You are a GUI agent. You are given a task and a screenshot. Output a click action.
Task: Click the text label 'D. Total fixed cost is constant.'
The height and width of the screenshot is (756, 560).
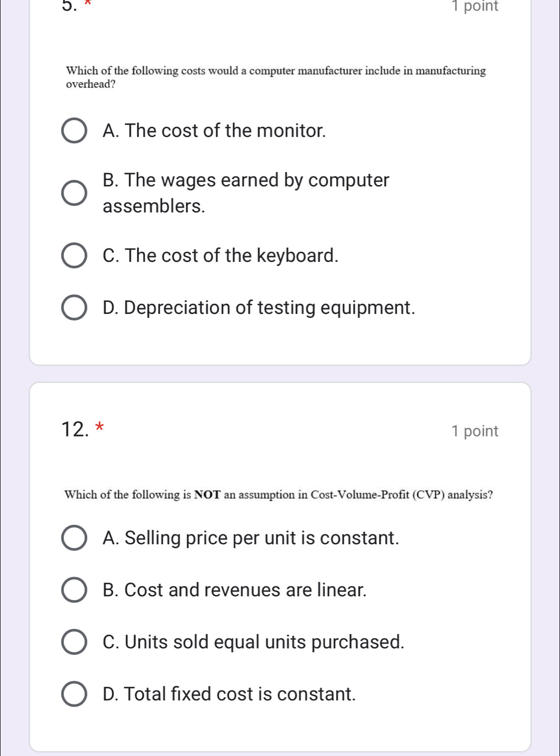point(229,694)
